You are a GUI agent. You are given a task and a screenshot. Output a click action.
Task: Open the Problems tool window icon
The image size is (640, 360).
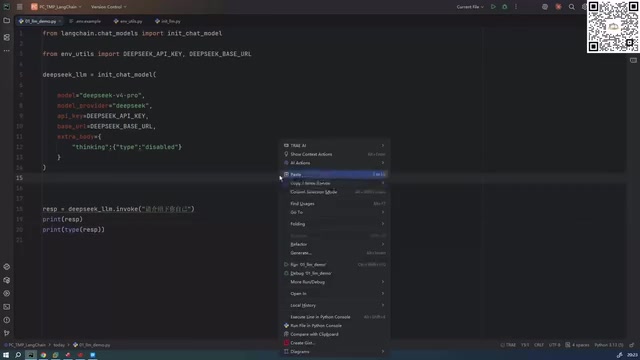(7, 320)
